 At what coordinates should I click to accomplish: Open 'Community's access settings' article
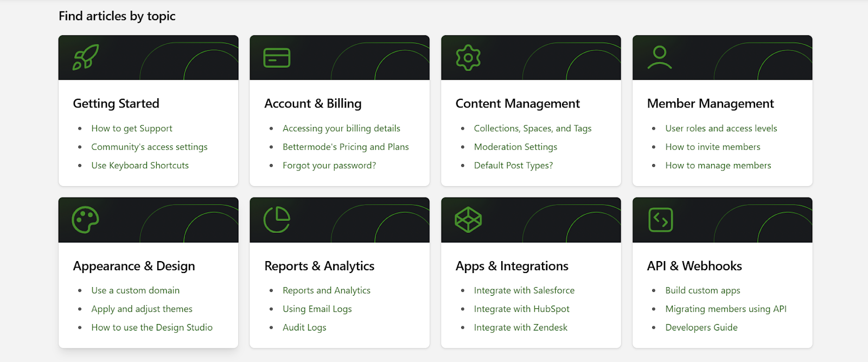click(149, 147)
